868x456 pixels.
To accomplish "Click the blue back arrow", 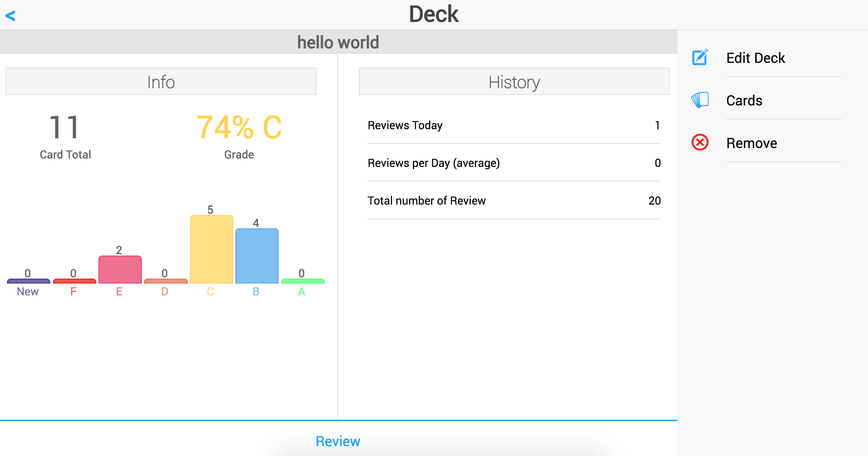I will point(10,15).
